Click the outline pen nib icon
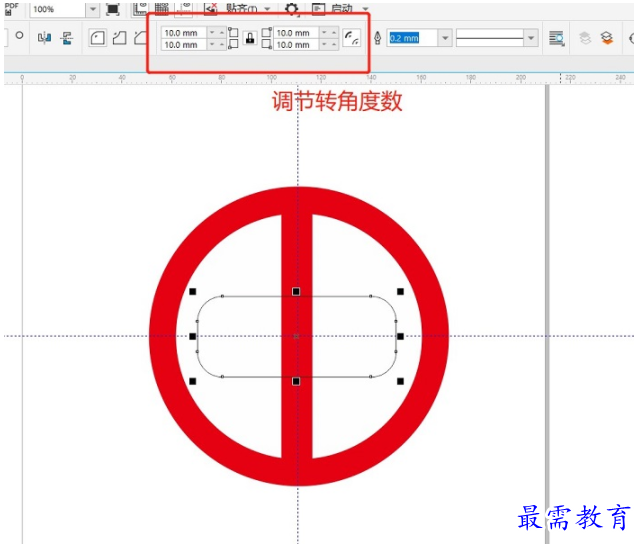The image size is (639, 549). (377, 38)
